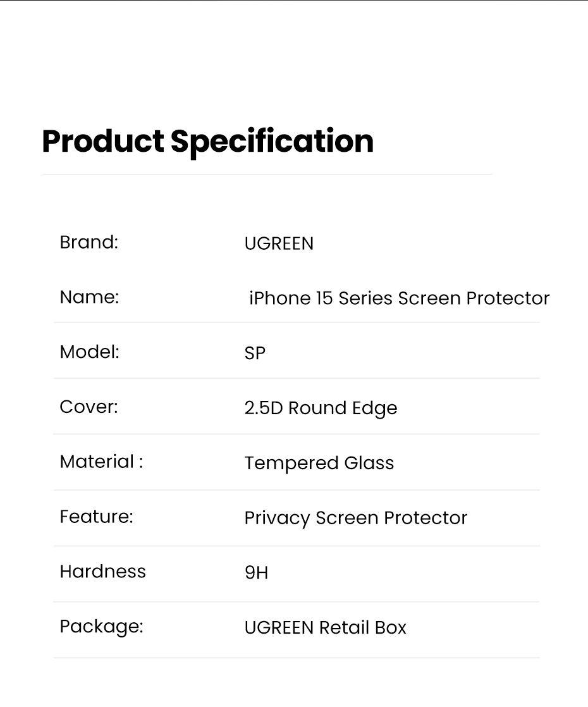Click the Model: label

89,352
